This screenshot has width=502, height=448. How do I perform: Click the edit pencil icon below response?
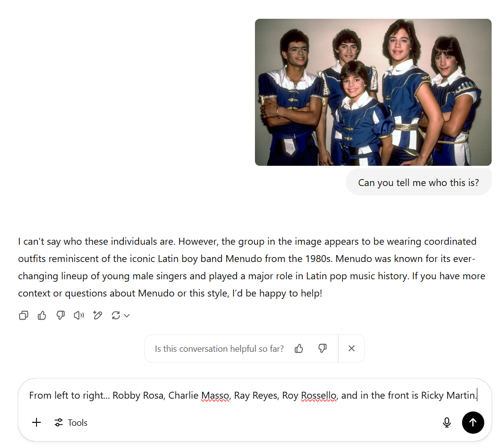tap(98, 315)
